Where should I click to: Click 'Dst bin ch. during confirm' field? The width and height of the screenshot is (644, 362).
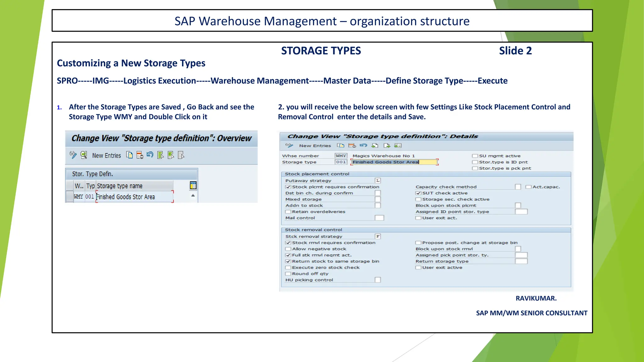coord(378,193)
